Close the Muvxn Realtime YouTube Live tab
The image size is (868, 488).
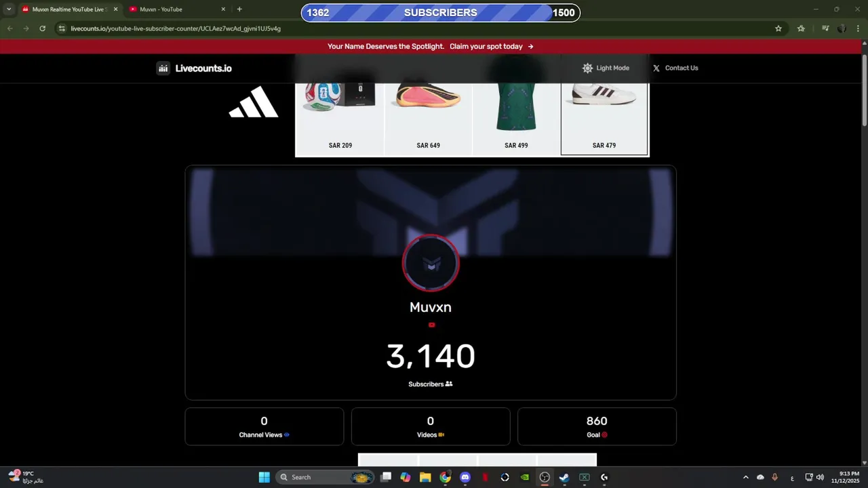pyautogui.click(x=115, y=9)
